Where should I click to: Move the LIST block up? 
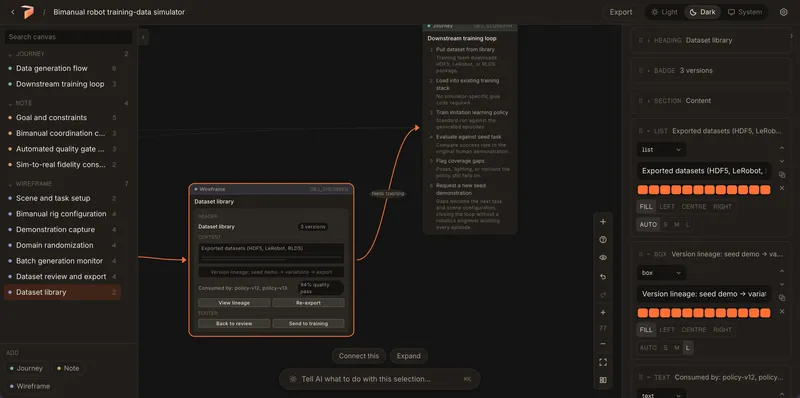tap(782, 148)
